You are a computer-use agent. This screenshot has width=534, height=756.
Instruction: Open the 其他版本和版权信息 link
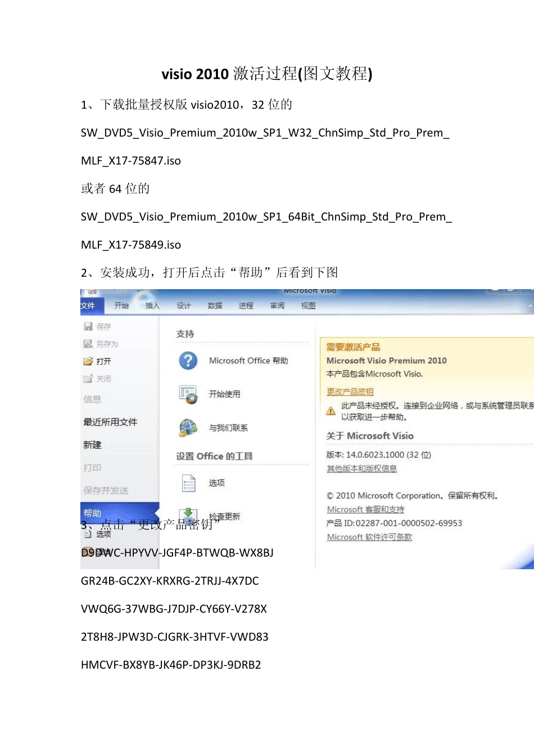[362, 469]
